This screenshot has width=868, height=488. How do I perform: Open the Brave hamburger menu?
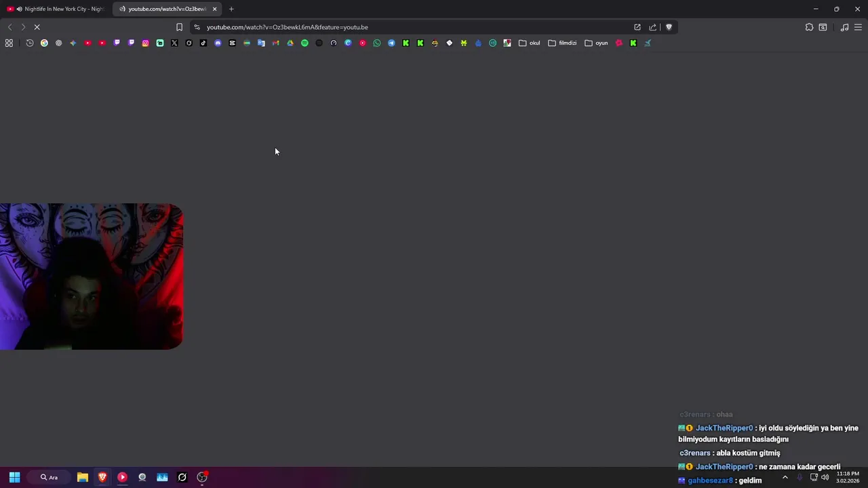(x=858, y=27)
